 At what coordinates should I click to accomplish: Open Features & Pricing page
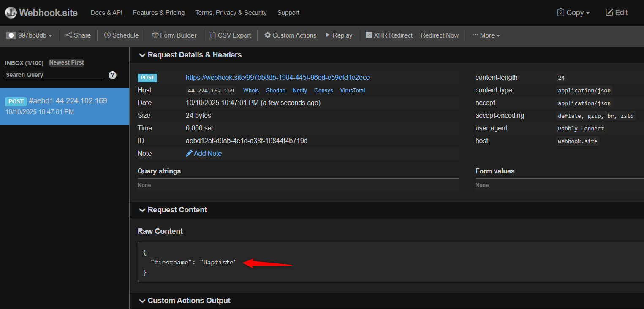point(158,13)
